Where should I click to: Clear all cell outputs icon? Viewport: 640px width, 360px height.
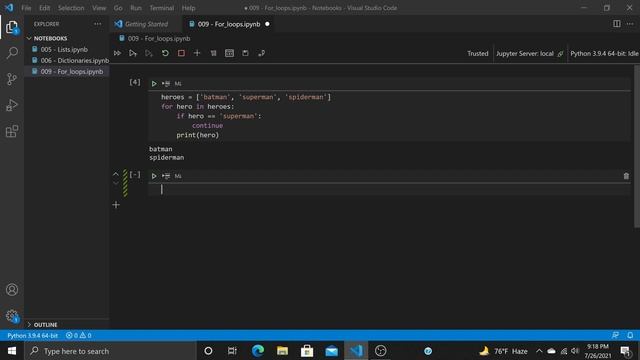coord(213,53)
